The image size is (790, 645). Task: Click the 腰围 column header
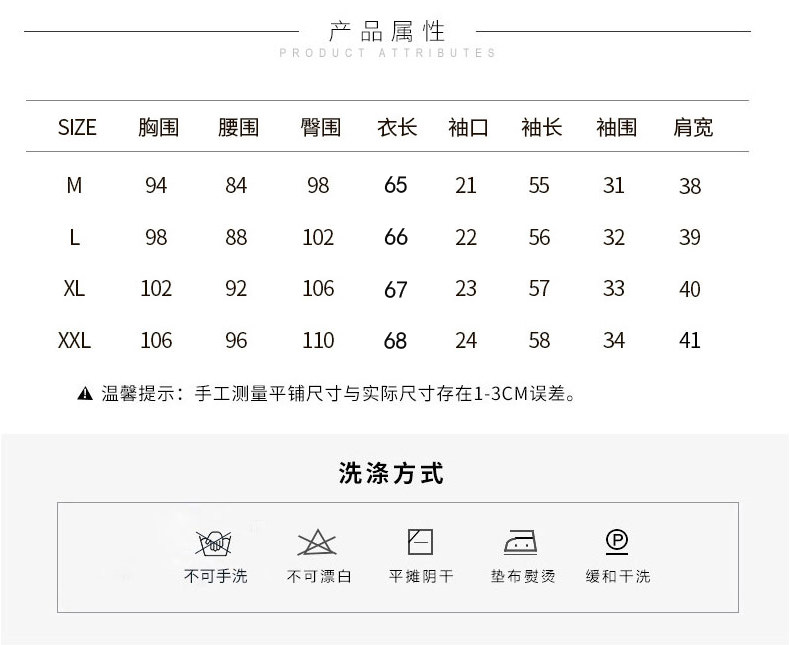(238, 127)
